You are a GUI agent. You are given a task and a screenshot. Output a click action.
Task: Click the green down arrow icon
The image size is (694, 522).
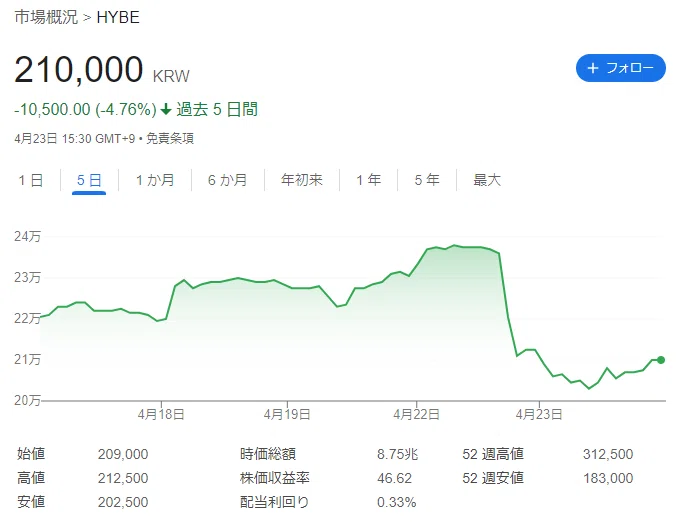coord(166,109)
